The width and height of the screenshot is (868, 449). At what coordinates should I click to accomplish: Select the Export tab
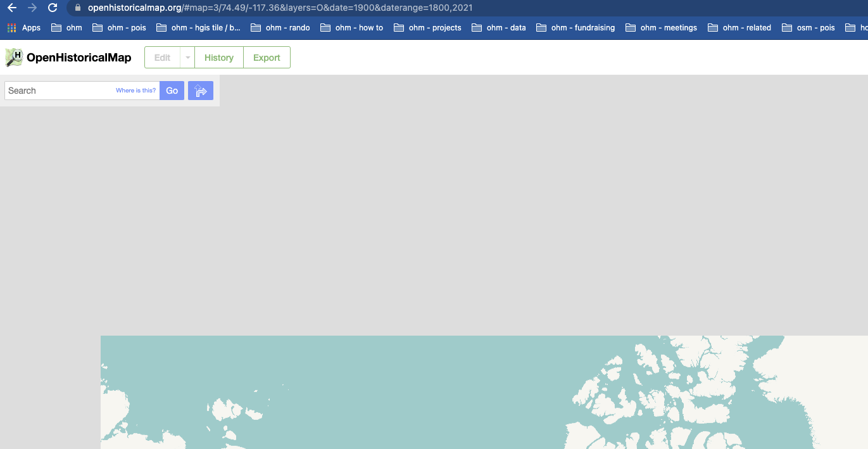(x=267, y=57)
